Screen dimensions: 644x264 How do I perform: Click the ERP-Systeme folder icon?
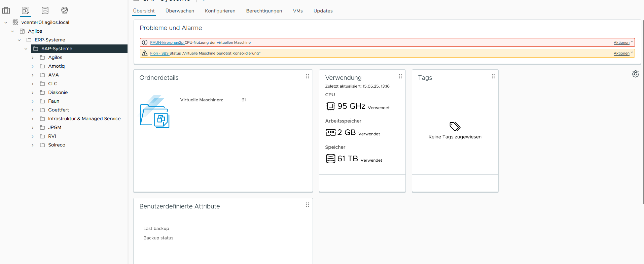click(x=29, y=40)
